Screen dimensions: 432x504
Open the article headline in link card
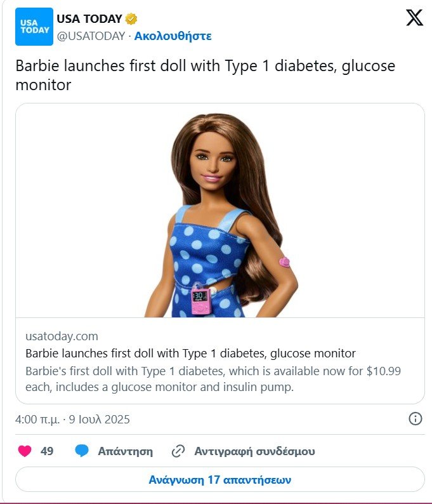click(190, 354)
